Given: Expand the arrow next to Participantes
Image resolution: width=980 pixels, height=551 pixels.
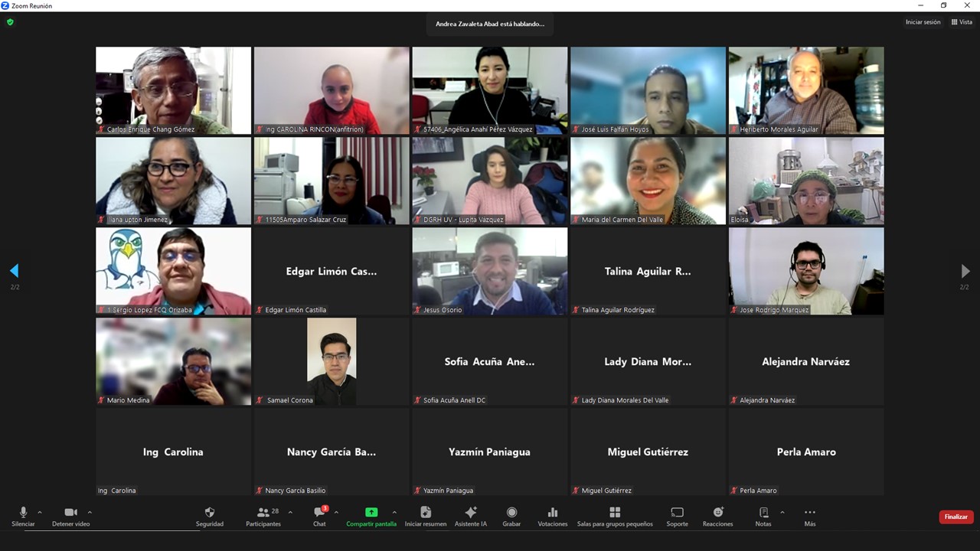Looking at the screenshot, I should click(290, 512).
